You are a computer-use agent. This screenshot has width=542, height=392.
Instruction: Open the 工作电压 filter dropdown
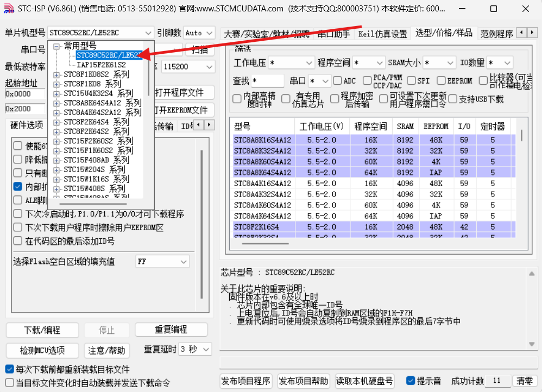291,63
